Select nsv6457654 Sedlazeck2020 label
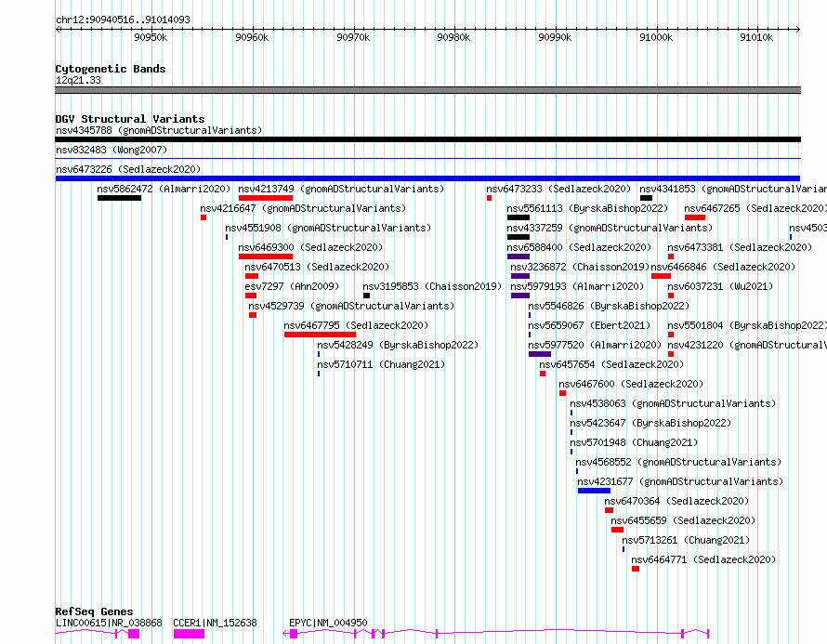The width and height of the screenshot is (827, 644). point(610,364)
